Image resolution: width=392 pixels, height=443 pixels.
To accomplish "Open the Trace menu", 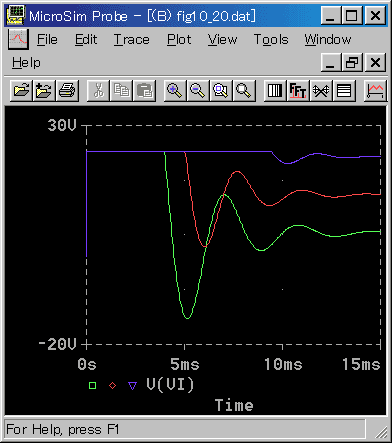I will click(132, 40).
